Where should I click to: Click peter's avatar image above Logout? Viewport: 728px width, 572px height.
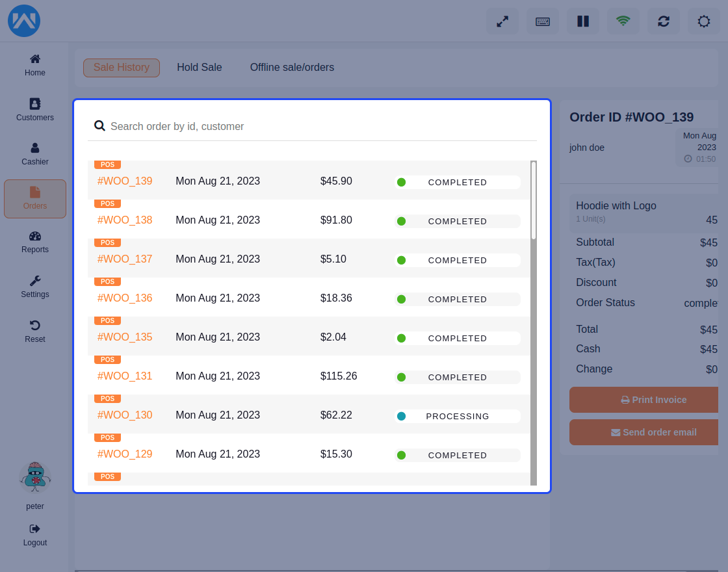(34, 477)
